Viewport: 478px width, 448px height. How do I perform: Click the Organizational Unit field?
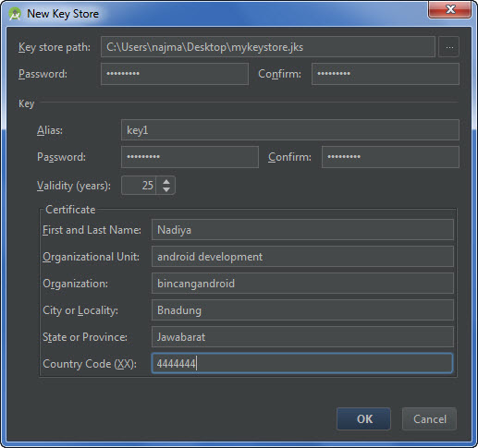point(302,257)
